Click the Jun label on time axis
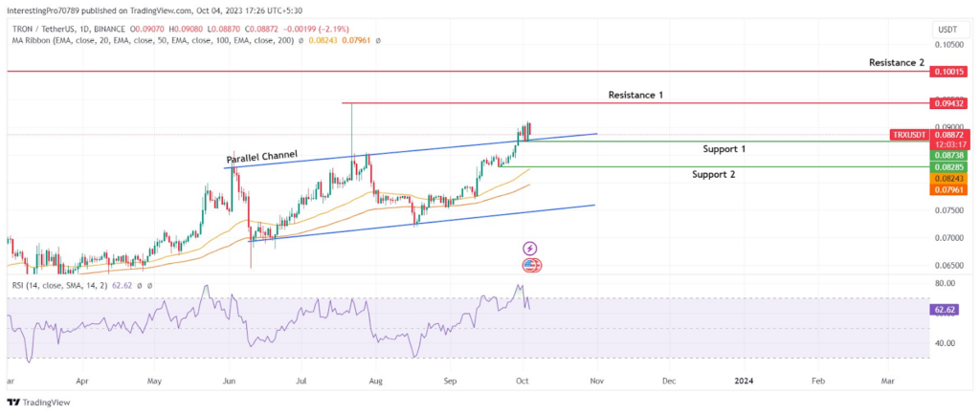The image size is (980, 414). point(230,380)
